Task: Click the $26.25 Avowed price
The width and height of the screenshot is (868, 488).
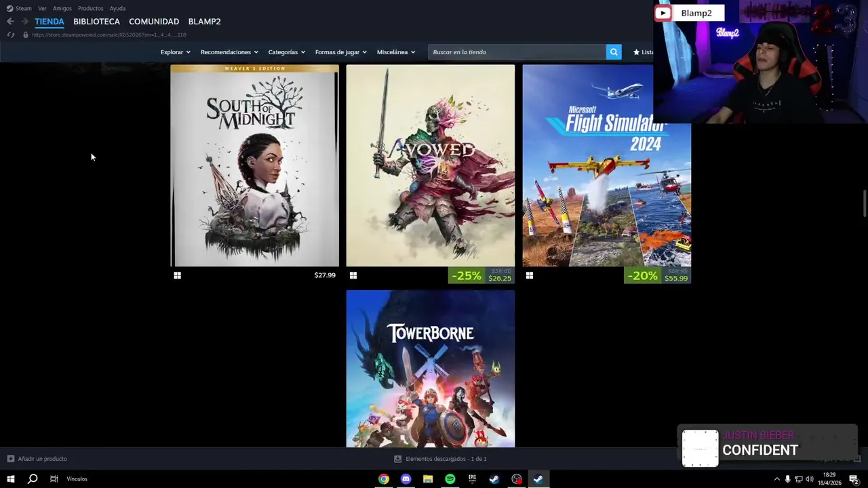Action: click(500, 279)
